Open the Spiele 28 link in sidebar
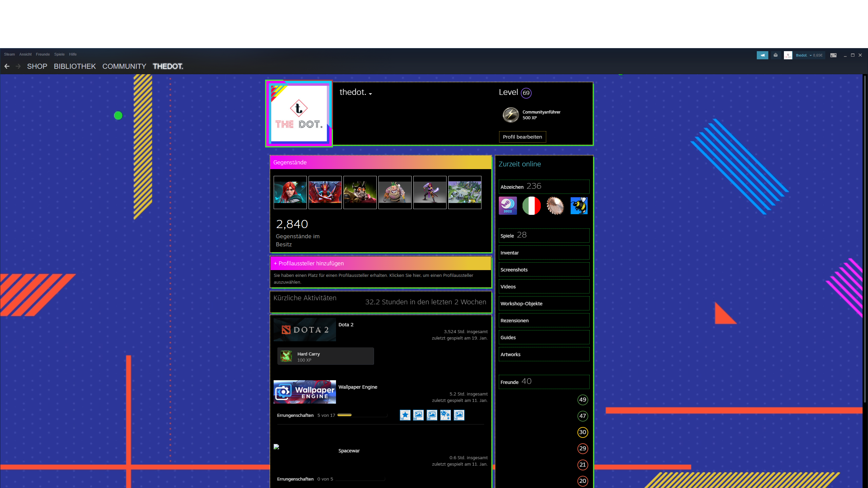Image resolution: width=868 pixels, height=488 pixels. point(544,236)
